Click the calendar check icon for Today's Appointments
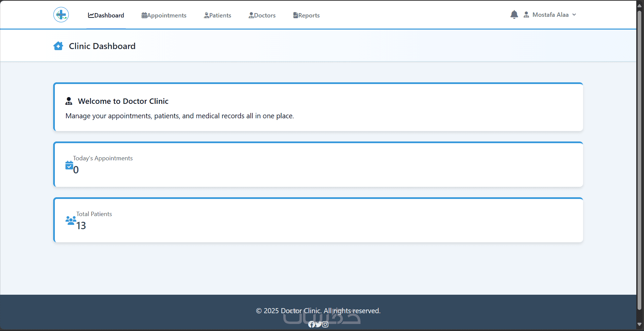 (x=69, y=165)
